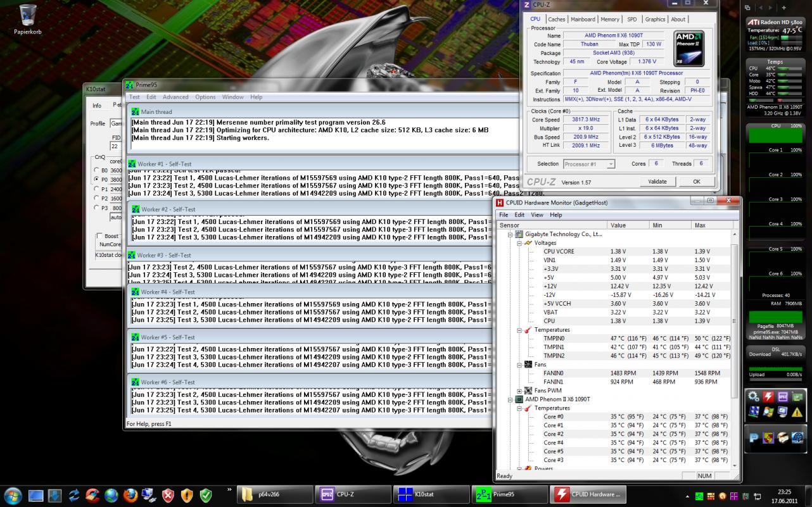
Task: Click the blue P icon in lower sidebar gadget
Action: pyautogui.click(x=754, y=437)
